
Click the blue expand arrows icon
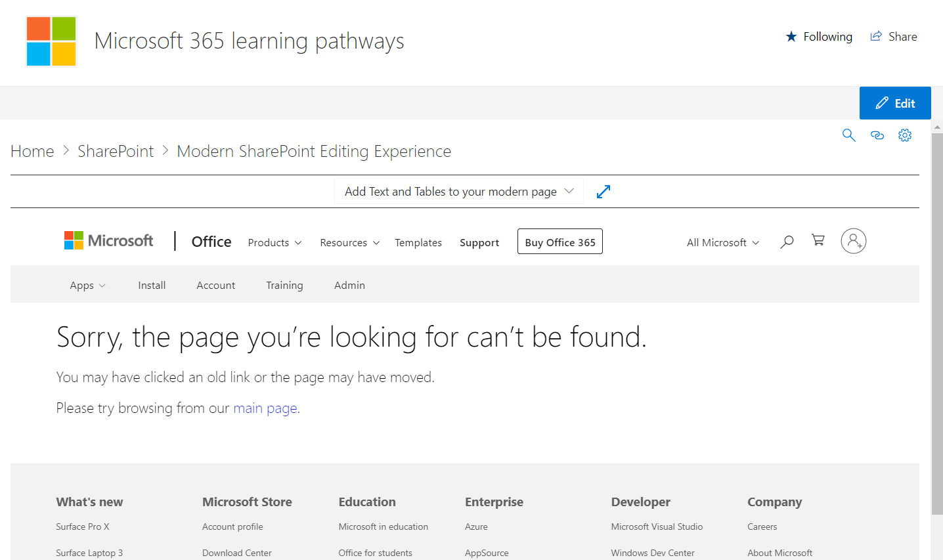(603, 191)
